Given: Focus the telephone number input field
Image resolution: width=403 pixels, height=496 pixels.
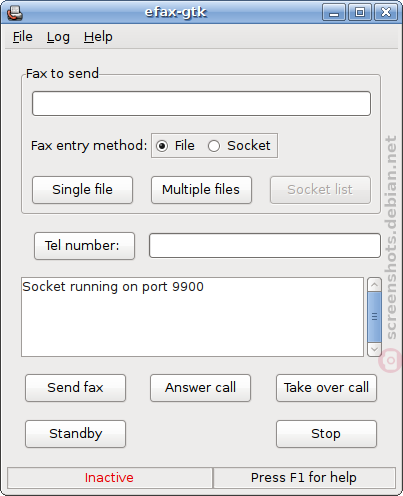Looking at the screenshot, I should click(265, 246).
